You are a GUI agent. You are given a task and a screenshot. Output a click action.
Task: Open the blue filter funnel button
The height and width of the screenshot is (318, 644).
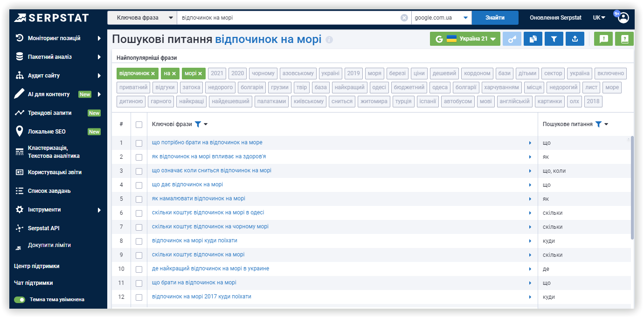pyautogui.click(x=554, y=39)
